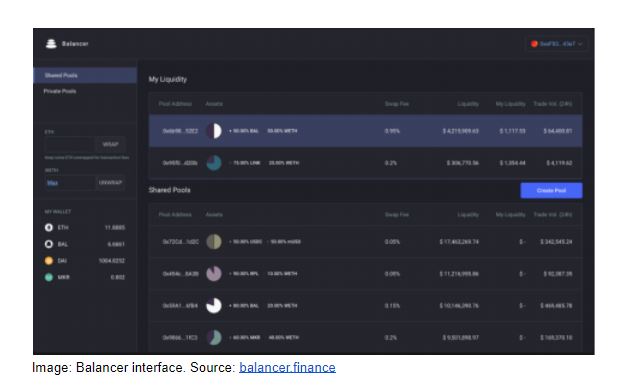
Task: Select the Private Pools sidebar tab
Action: (x=85, y=91)
